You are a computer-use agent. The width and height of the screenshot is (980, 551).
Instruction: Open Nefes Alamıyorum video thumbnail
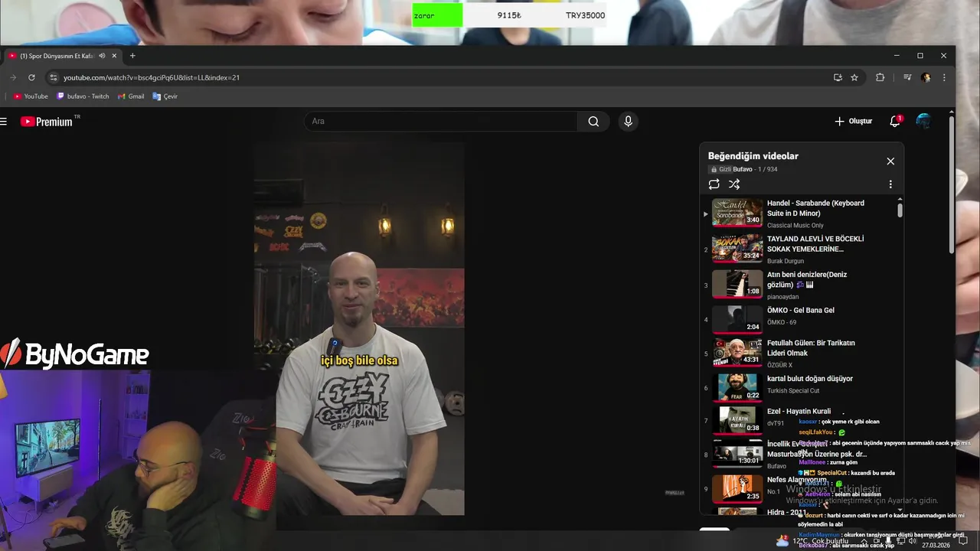point(737,488)
